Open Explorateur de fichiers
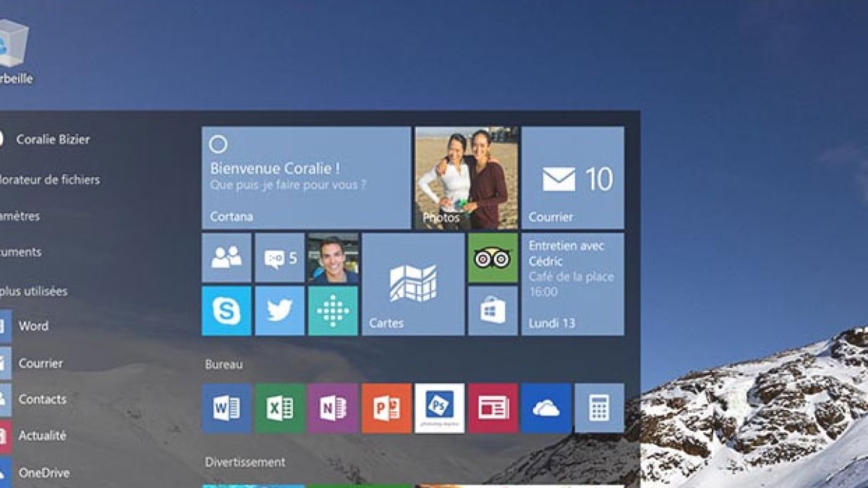 pos(50,179)
